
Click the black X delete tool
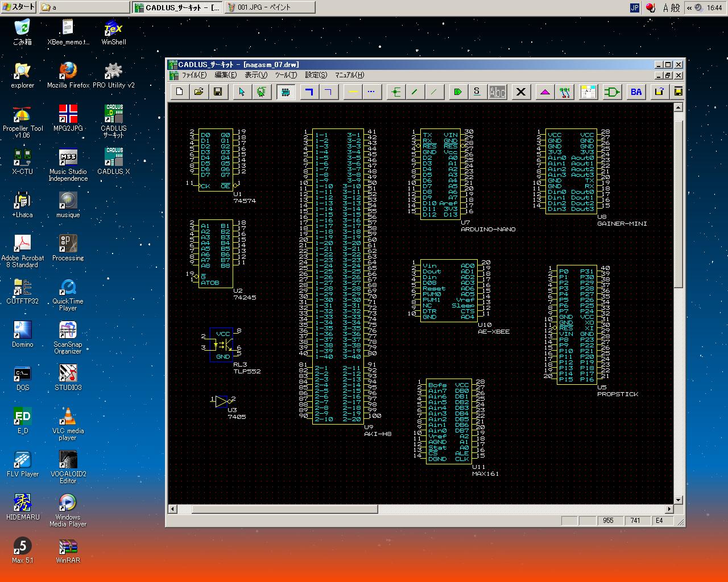coord(520,92)
